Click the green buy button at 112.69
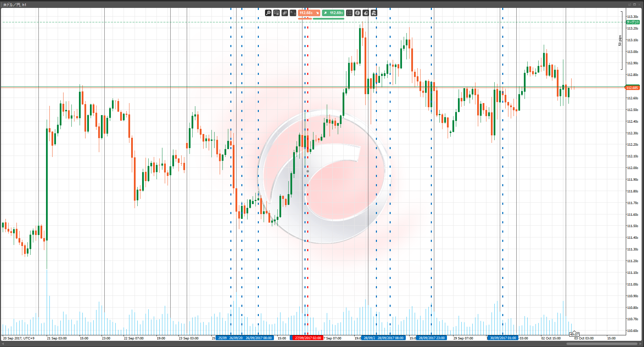 click(333, 13)
